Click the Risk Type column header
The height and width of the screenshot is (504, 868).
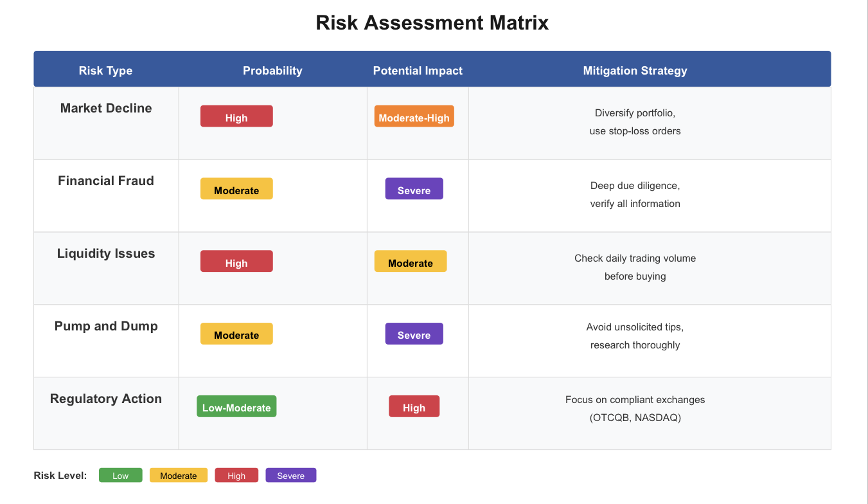pyautogui.click(x=106, y=71)
